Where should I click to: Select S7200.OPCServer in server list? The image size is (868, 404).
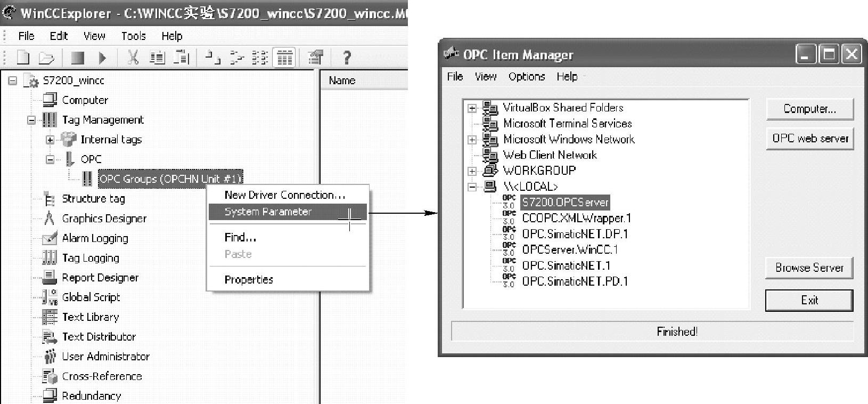(x=565, y=203)
